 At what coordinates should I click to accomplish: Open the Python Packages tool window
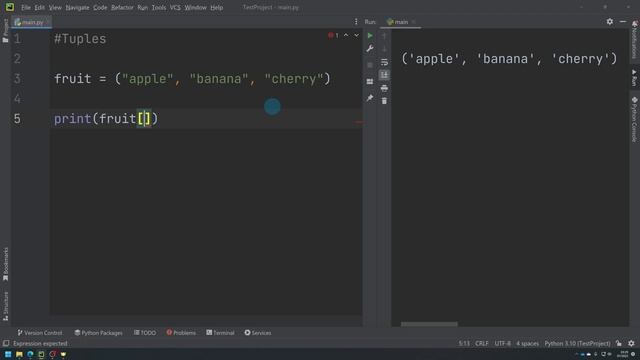pos(98,333)
